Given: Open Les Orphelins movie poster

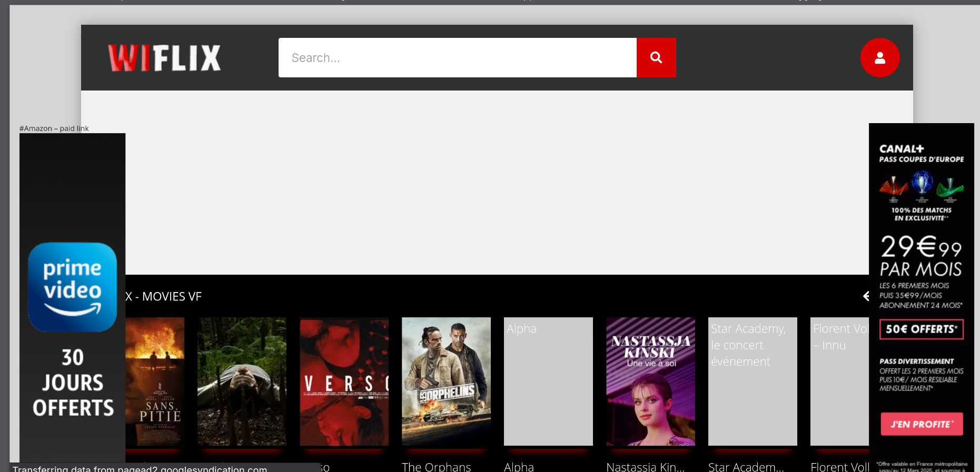Looking at the screenshot, I should click(x=446, y=381).
